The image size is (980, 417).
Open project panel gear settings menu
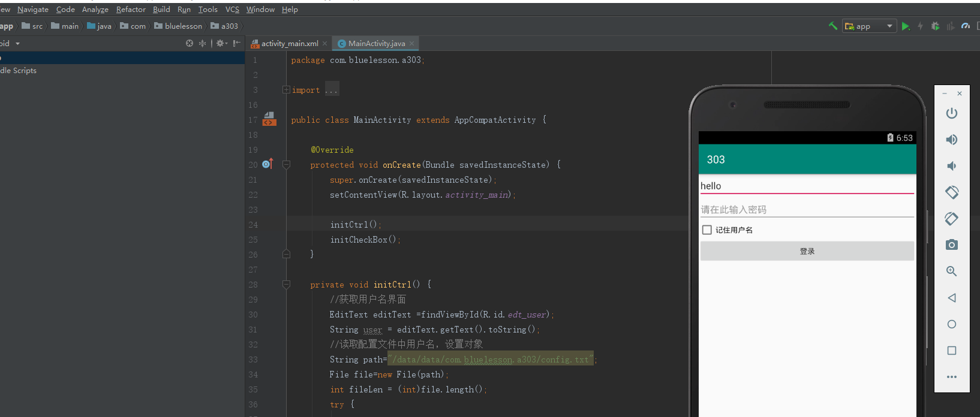(x=221, y=43)
